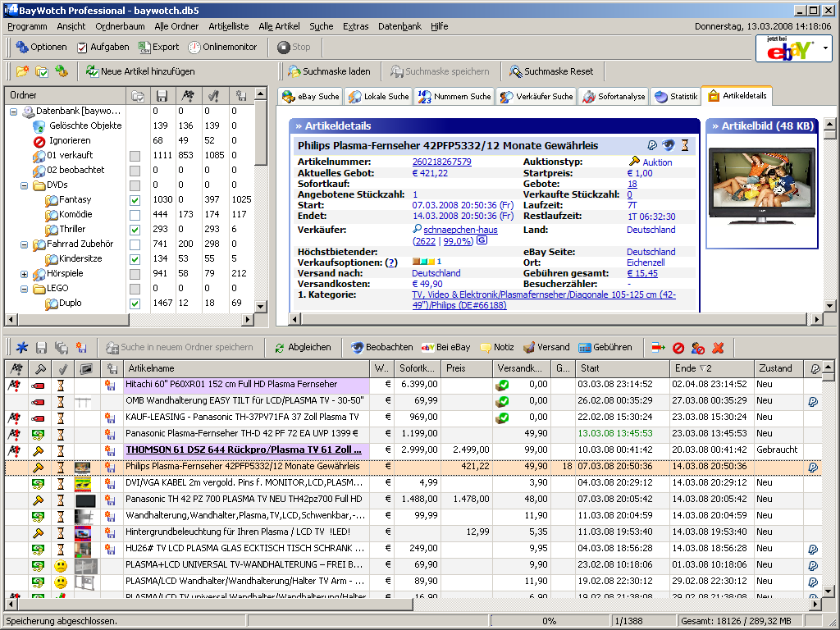This screenshot has width=840, height=630.
Task: Uncheck the Thriller folder checkbox
Action: [135, 230]
